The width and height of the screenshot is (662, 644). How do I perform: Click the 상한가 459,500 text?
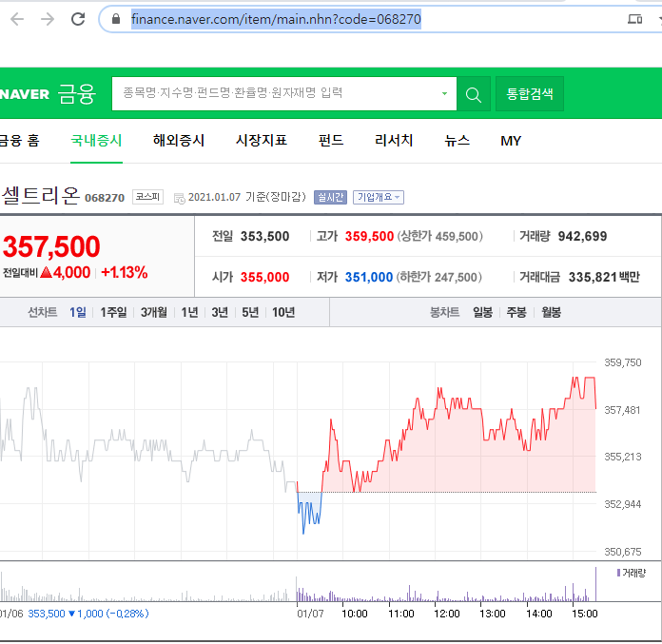[439, 237]
